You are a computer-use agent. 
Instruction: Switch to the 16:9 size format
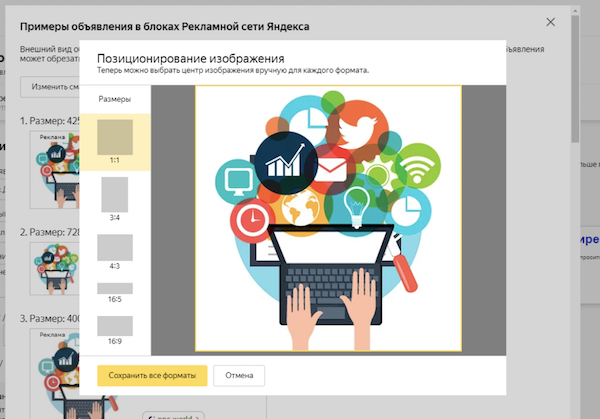115,330
